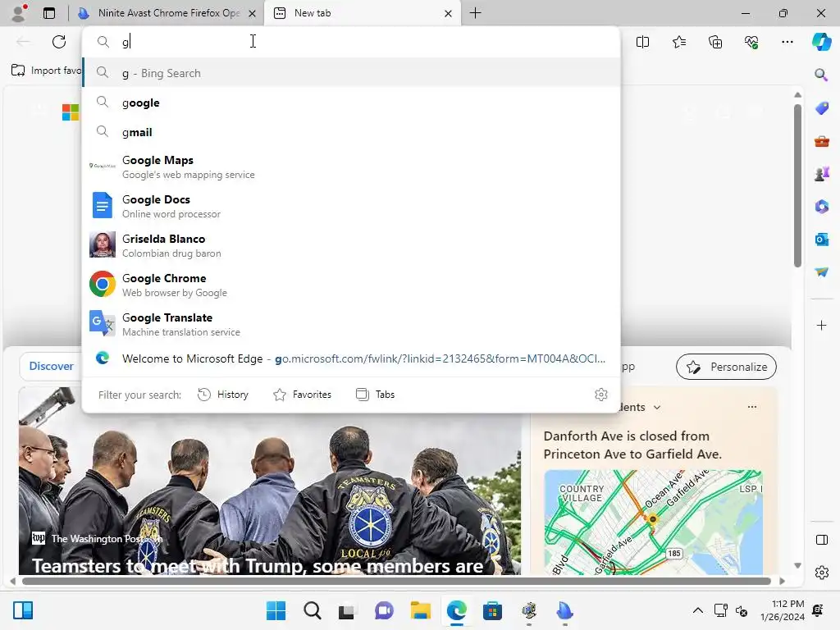
Task: Open the Widgets icon on the taskbar
Action: 23,610
